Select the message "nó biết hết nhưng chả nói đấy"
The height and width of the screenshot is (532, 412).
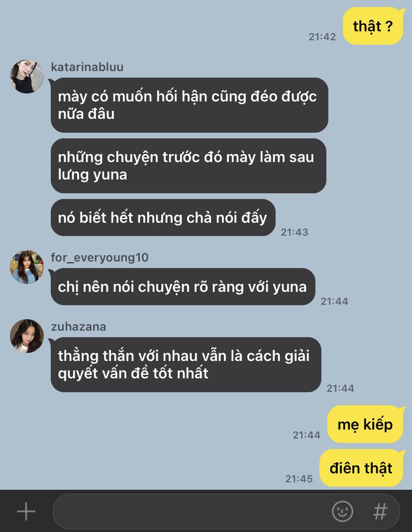pyautogui.click(x=163, y=217)
